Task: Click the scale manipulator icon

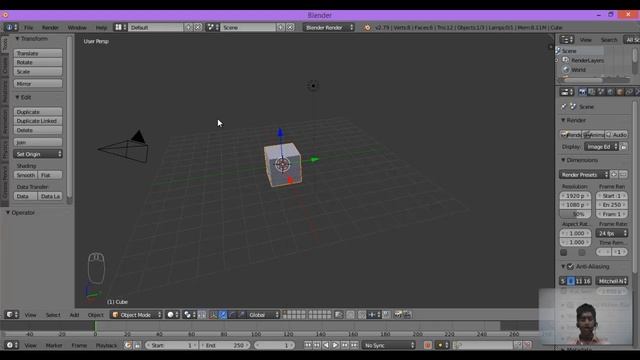Action: click(x=242, y=315)
